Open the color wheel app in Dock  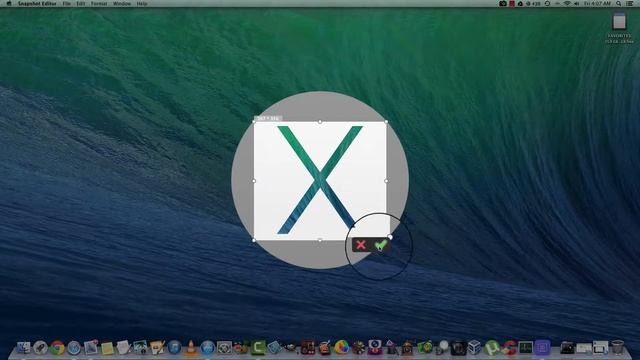pyautogui.click(x=342, y=347)
